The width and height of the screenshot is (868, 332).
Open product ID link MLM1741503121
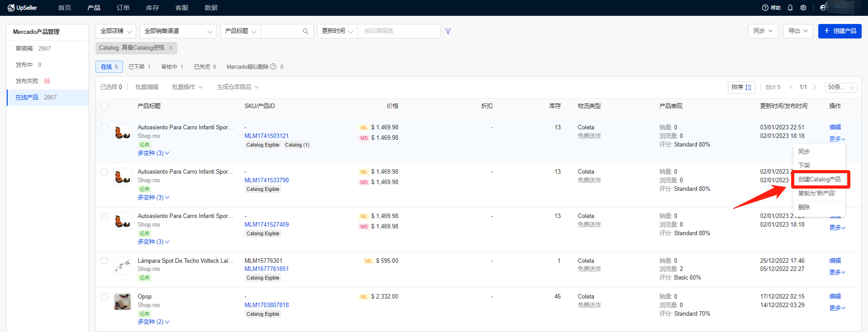pos(266,136)
